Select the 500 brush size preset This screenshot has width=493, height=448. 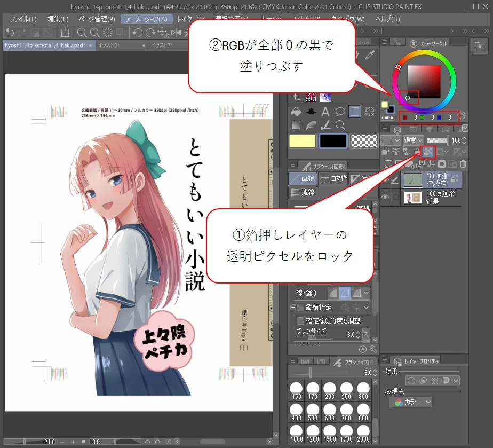[x=313, y=412]
